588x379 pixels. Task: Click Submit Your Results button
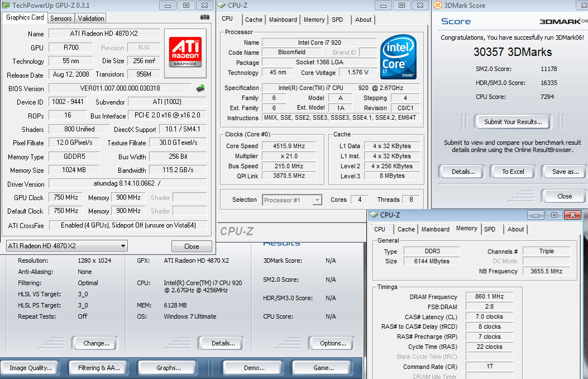click(x=513, y=121)
